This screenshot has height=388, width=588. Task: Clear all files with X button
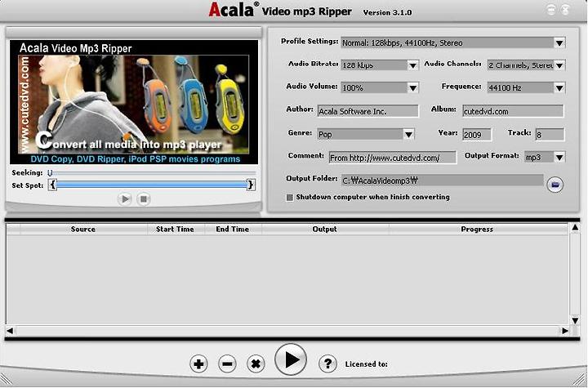256,363
